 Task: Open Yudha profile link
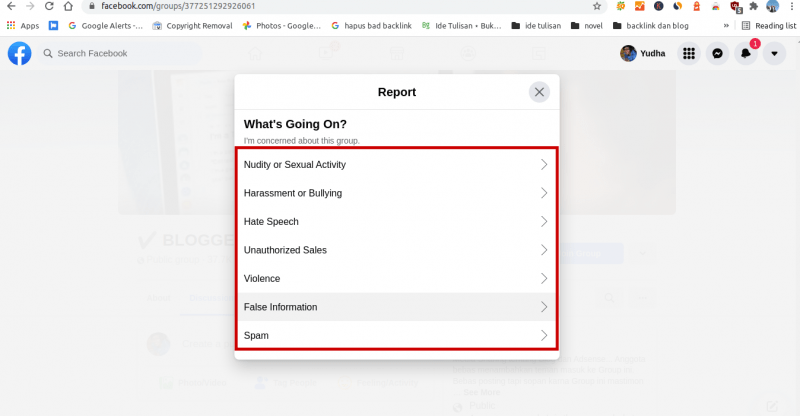pos(643,54)
